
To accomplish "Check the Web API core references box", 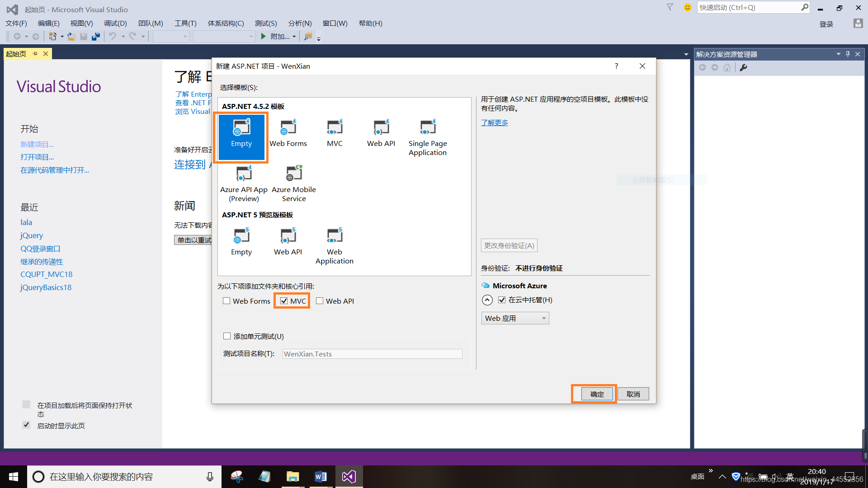I will (320, 301).
